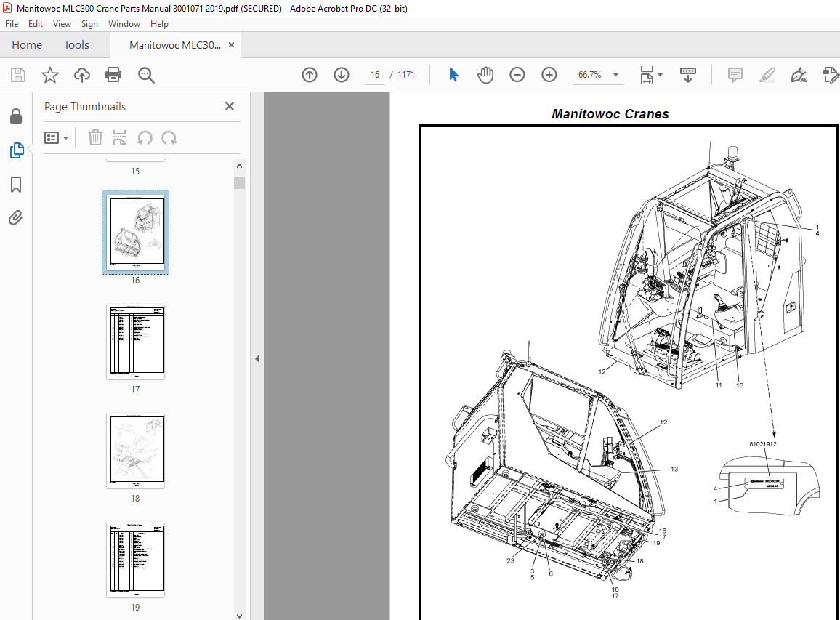
Task: Open the Bookmarks panel
Action: pyautogui.click(x=16, y=185)
